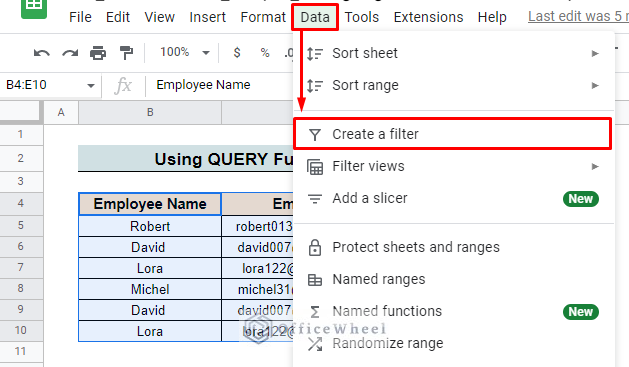
Task: Expand the Filter views submenu arrow
Action: click(595, 166)
